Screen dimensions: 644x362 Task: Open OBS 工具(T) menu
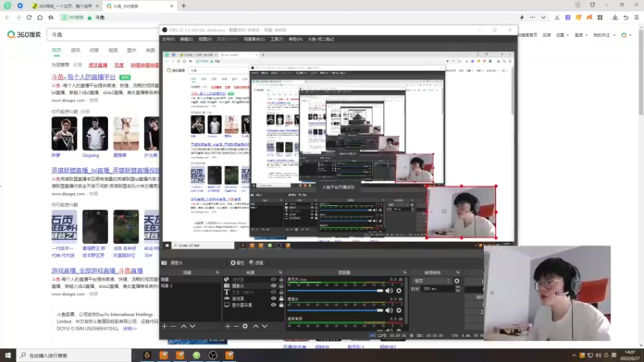pyautogui.click(x=276, y=39)
